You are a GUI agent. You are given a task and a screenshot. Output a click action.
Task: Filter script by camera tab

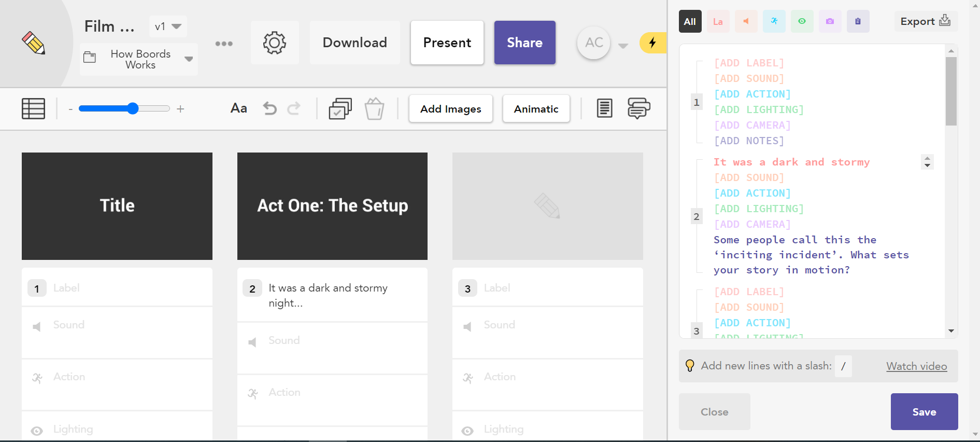(x=830, y=21)
